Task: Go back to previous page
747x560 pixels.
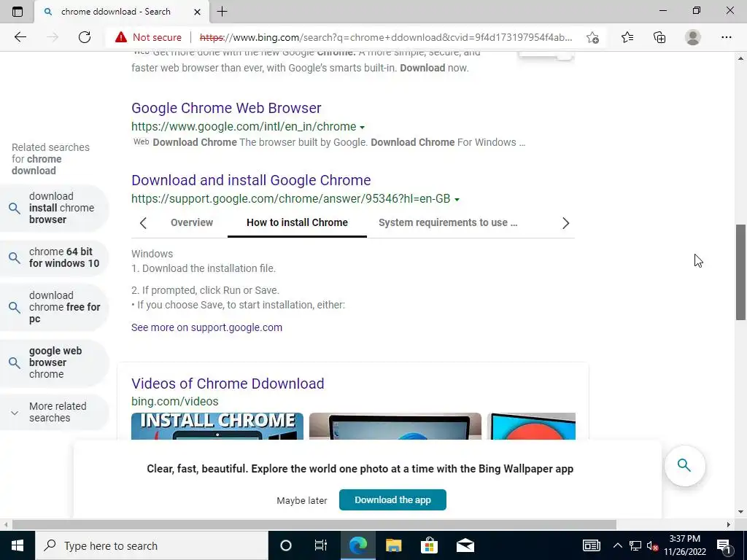Action: (20, 37)
